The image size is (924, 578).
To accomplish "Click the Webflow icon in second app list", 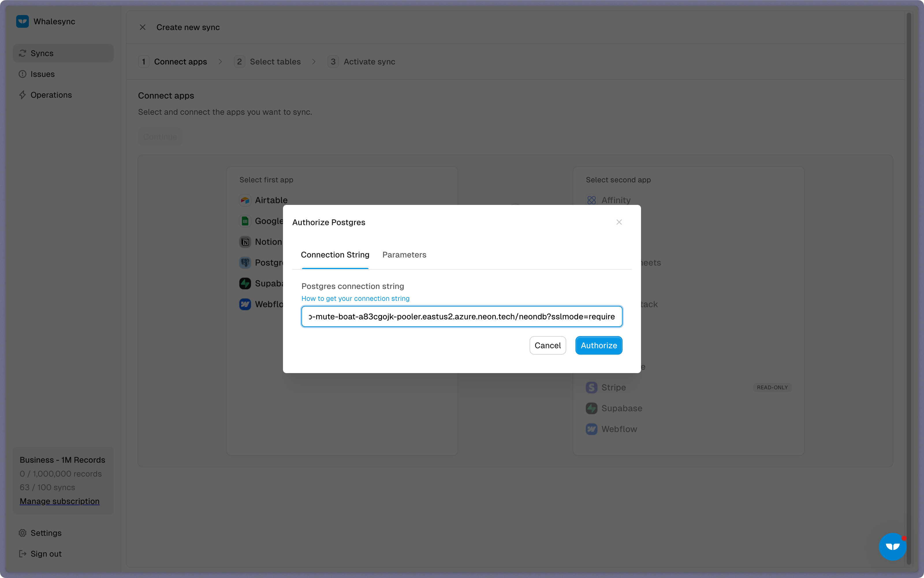I will (591, 429).
